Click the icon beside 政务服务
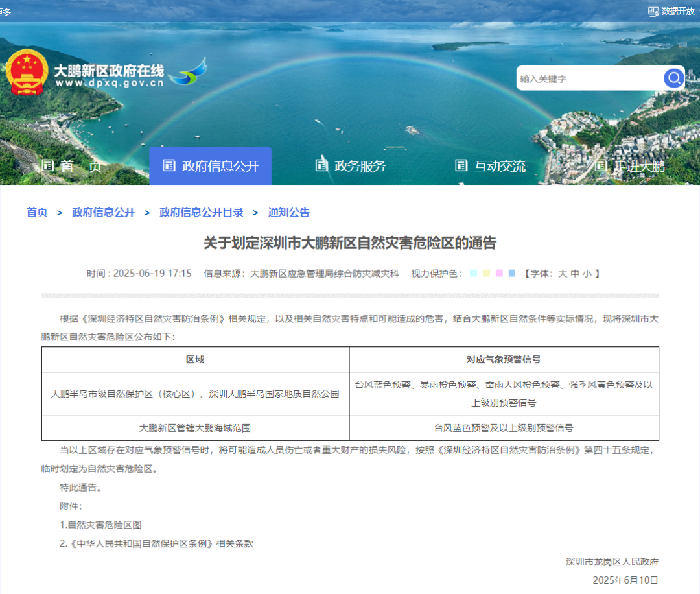This screenshot has width=700, height=594. click(x=321, y=165)
